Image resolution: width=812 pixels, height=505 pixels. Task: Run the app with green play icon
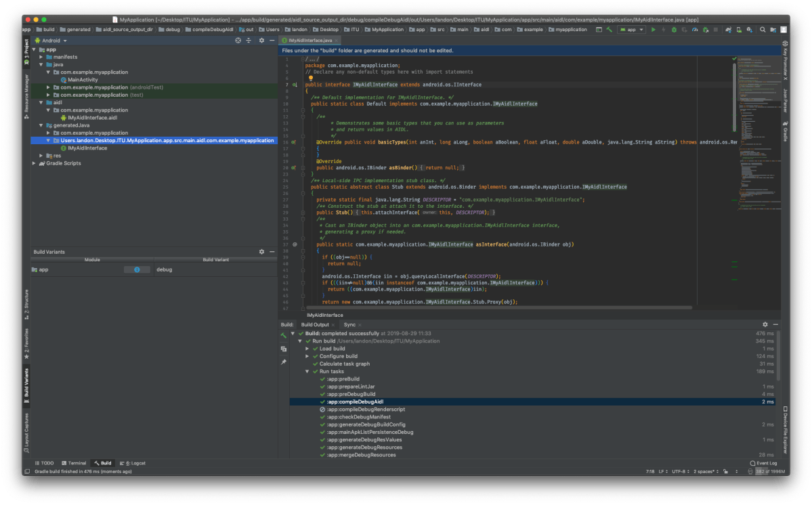[653, 30]
